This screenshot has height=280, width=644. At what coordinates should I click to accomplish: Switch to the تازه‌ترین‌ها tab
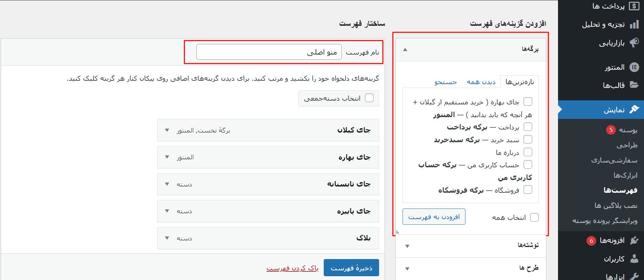point(519,82)
